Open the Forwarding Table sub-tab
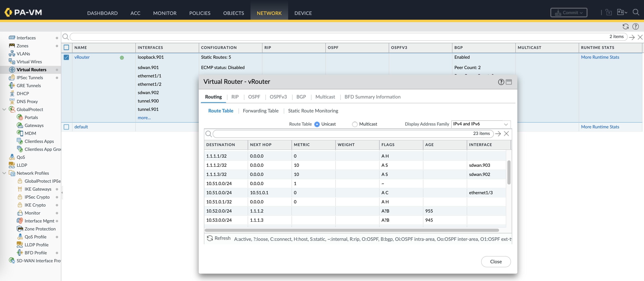Screen dimensions: 644x281 260,111
